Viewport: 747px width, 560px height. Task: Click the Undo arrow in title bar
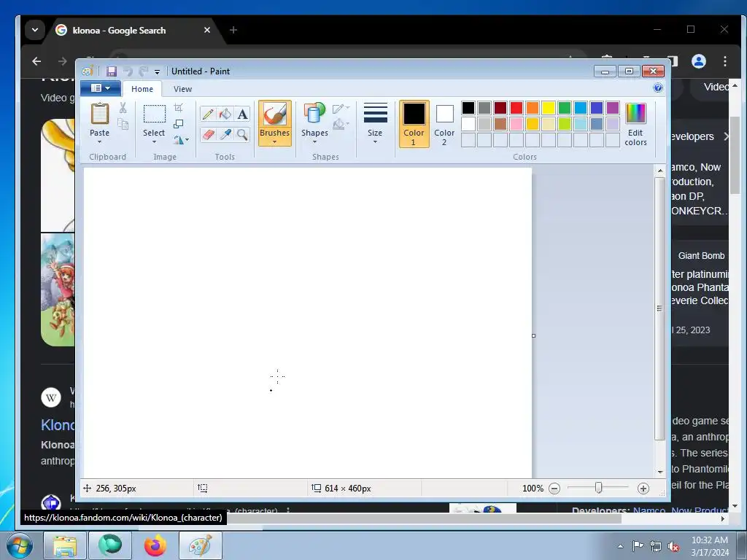click(128, 71)
